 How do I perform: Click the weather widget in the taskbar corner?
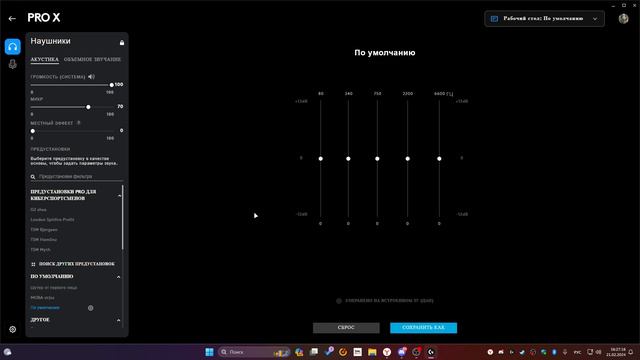7,352
